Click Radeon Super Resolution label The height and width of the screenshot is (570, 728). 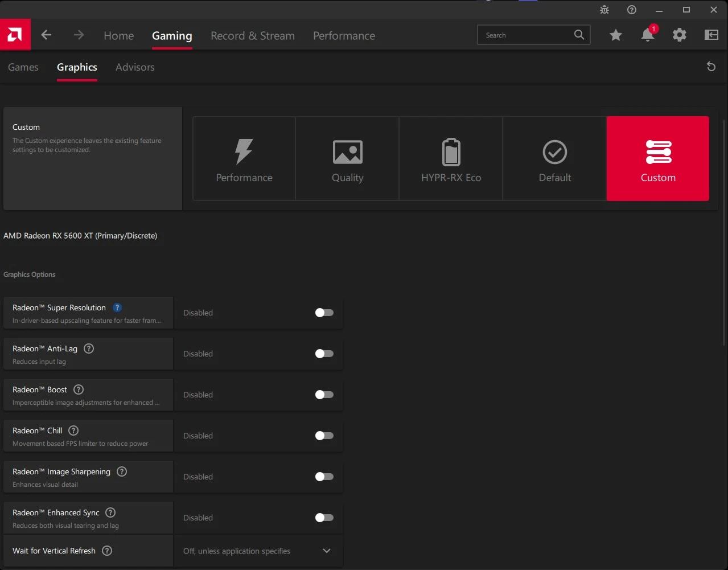click(x=59, y=307)
